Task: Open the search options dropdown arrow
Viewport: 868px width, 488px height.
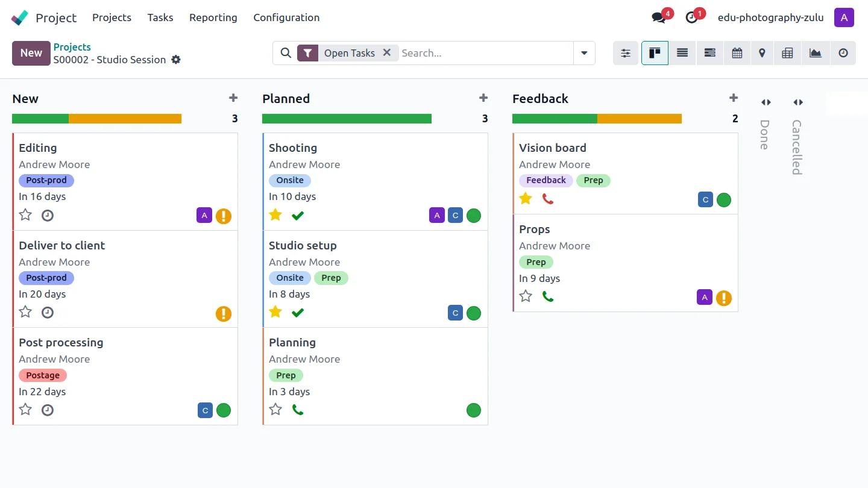Action: pyautogui.click(x=584, y=53)
